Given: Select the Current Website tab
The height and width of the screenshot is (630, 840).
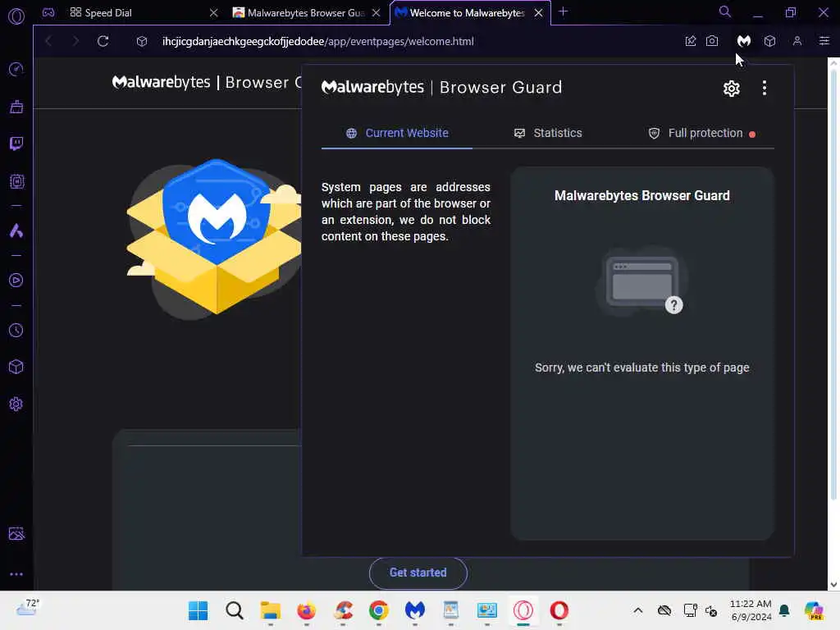Looking at the screenshot, I should [x=397, y=133].
